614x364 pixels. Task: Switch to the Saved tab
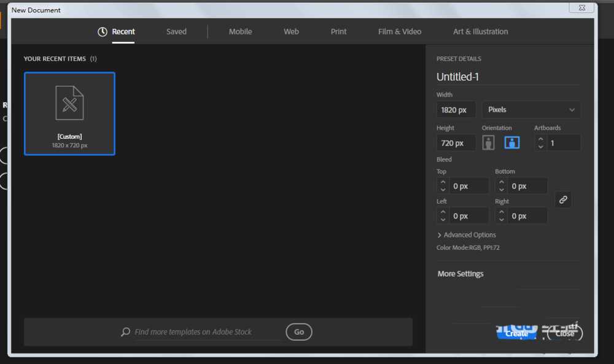[x=176, y=32]
